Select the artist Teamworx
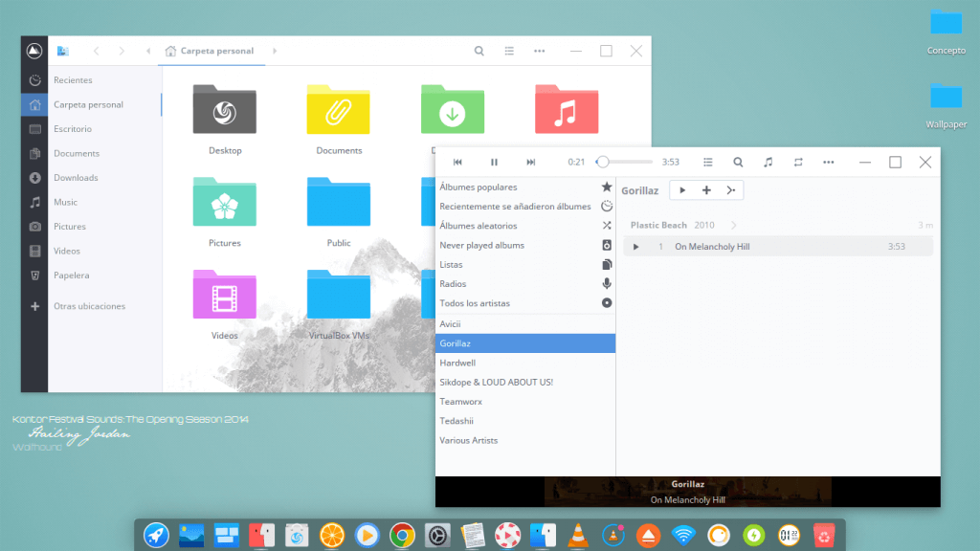 pos(525,401)
